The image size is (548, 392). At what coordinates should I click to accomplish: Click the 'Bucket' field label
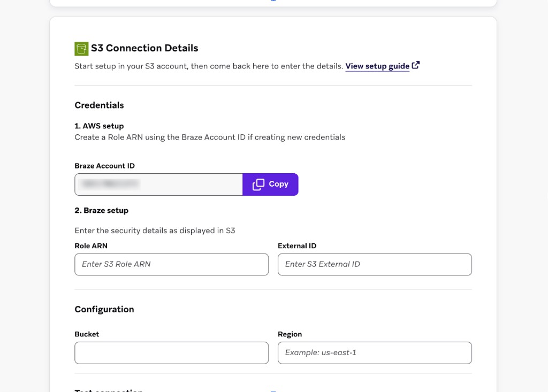coord(87,334)
